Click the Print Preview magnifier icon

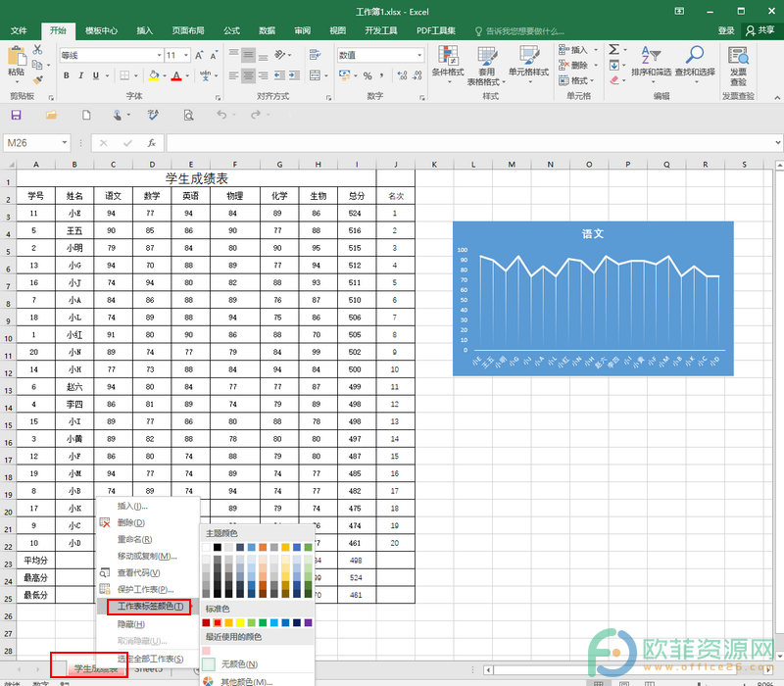pyautogui.click(x=188, y=115)
